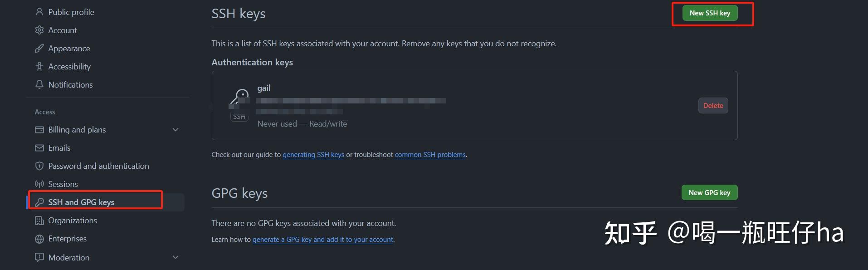This screenshot has width=868, height=270.
Task: Click the Notifications bell icon
Action: (x=39, y=84)
